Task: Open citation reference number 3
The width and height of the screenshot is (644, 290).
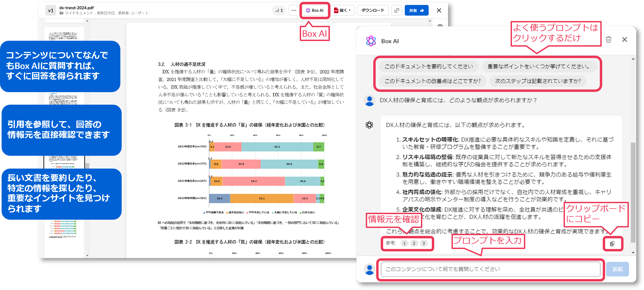Action: pos(424,243)
